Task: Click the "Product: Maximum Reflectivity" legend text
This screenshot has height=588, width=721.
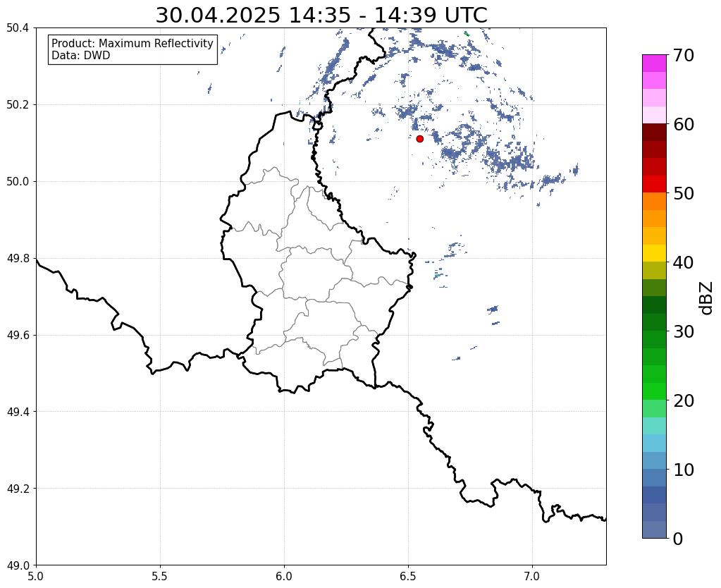Action: [133, 43]
